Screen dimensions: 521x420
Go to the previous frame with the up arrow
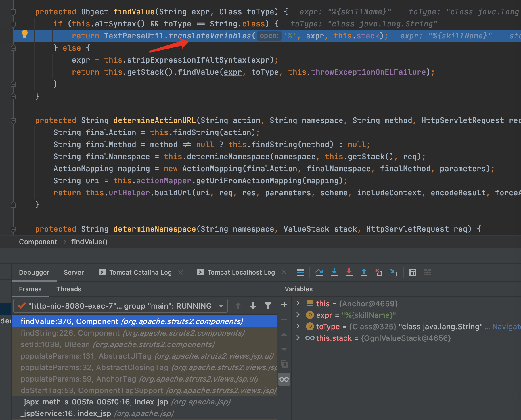coord(238,306)
